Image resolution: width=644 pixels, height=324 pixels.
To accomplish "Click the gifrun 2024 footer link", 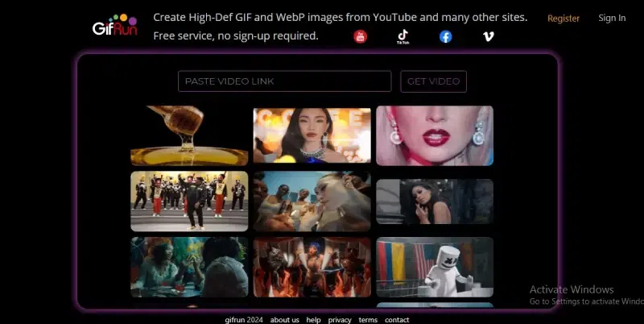I will coord(244,320).
